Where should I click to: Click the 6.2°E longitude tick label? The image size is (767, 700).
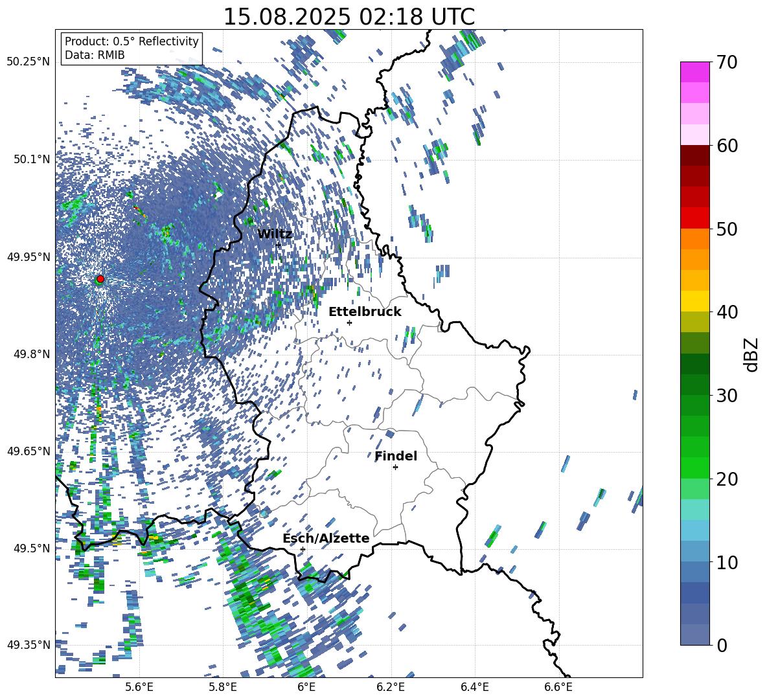click(391, 688)
